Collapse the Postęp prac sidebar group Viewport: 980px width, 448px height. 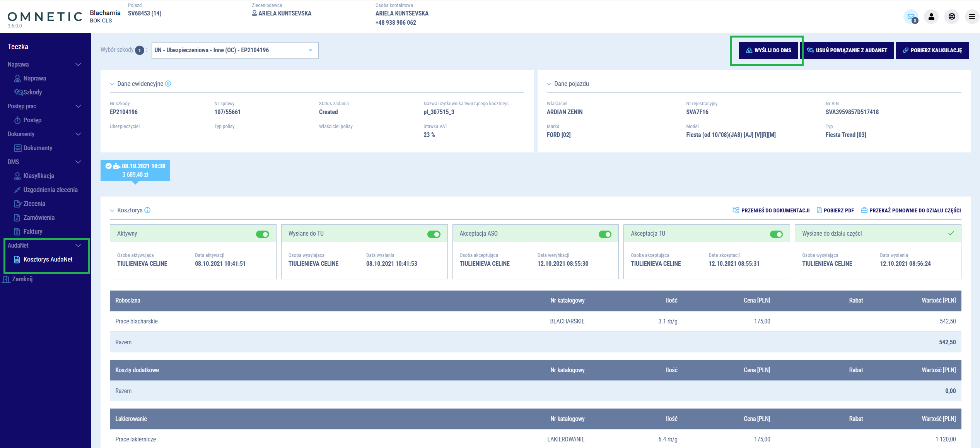pos(78,106)
